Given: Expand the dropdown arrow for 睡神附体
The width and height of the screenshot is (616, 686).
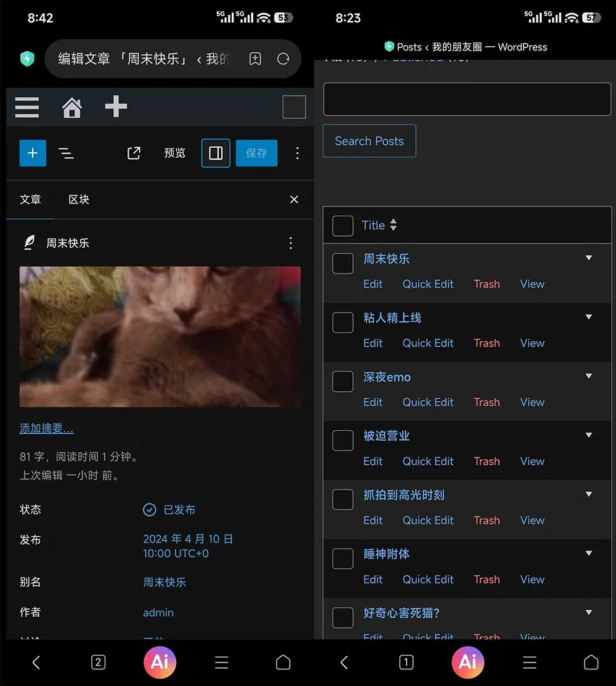Looking at the screenshot, I should click(x=589, y=553).
